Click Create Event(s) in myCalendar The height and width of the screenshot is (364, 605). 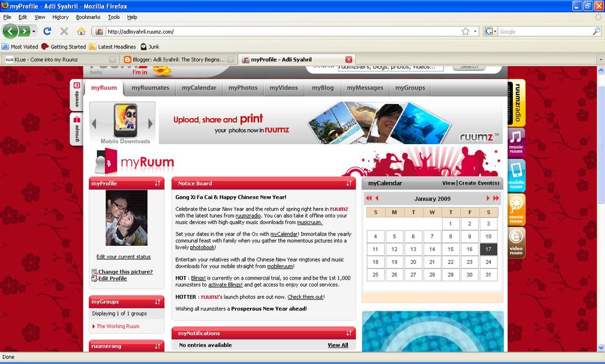click(x=479, y=183)
